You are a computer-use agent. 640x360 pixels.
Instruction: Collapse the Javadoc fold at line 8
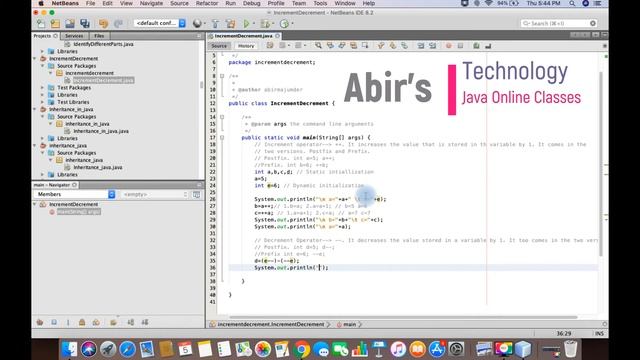tap(222, 76)
